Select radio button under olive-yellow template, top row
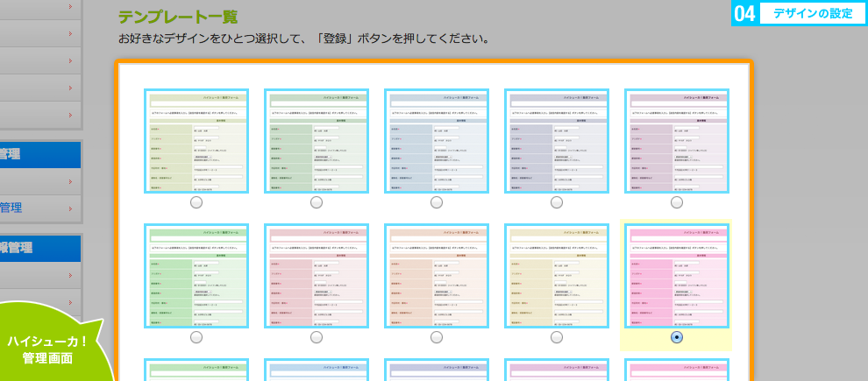 click(x=196, y=202)
